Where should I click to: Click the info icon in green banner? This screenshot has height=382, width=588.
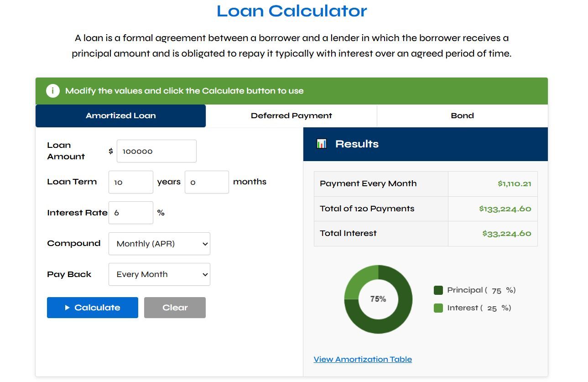(53, 91)
